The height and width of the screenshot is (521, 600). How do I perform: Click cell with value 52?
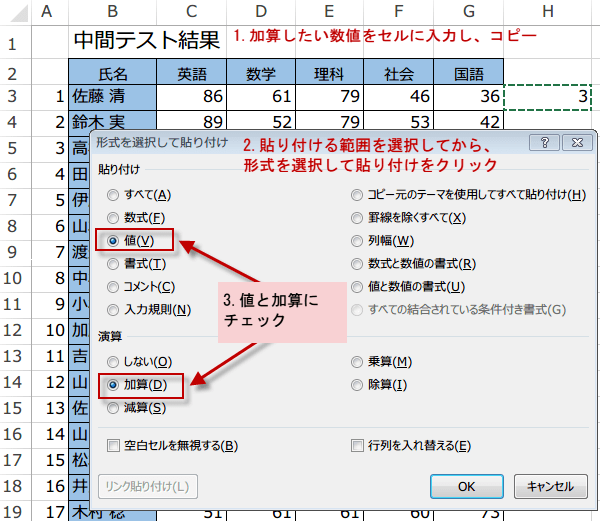261,122
